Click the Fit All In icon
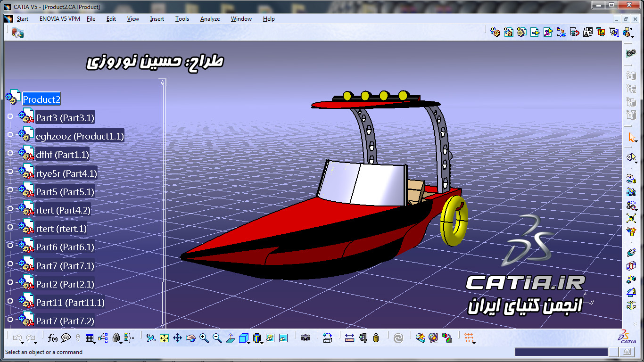 pos(164,337)
